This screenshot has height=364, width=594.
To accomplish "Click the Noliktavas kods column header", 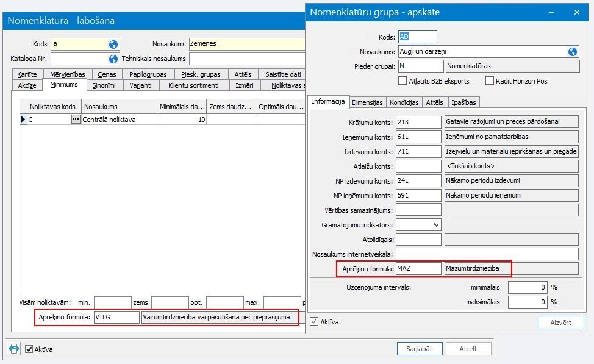I will pyautogui.click(x=54, y=107).
